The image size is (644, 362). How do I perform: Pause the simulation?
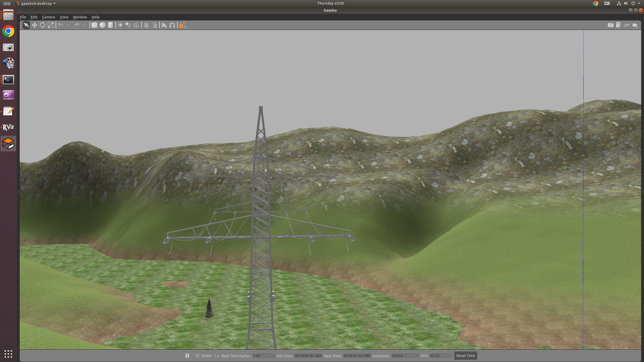[x=187, y=356]
